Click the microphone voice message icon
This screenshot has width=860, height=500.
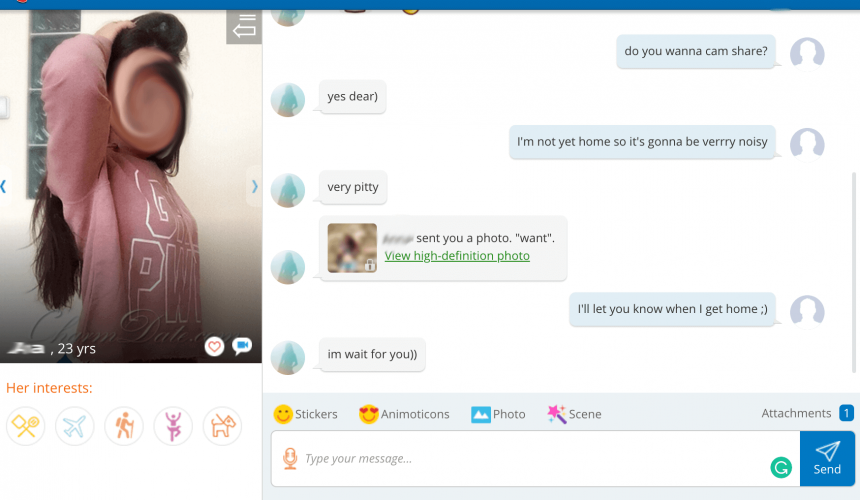click(290, 458)
